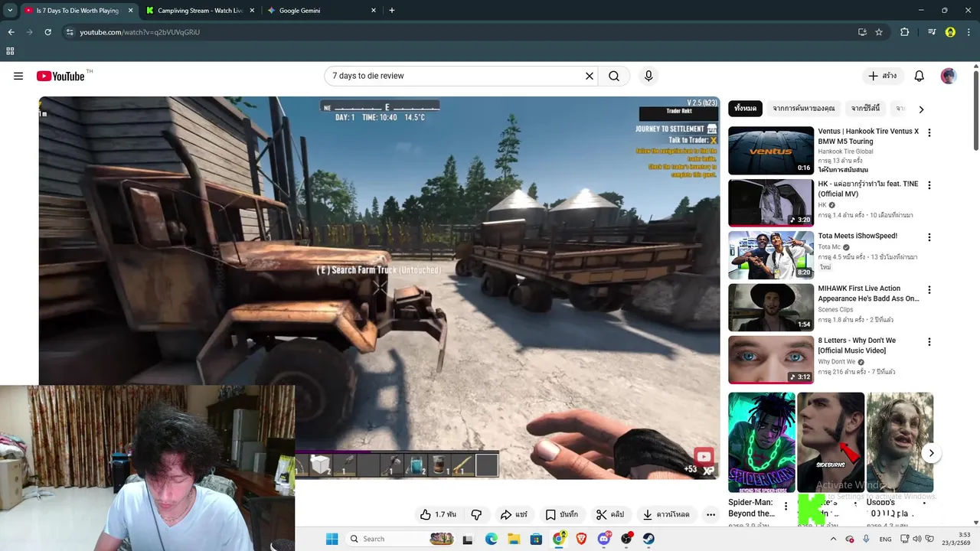This screenshot has height=551, width=980.
Task: Open a new Chrome tab
Action: tap(392, 11)
